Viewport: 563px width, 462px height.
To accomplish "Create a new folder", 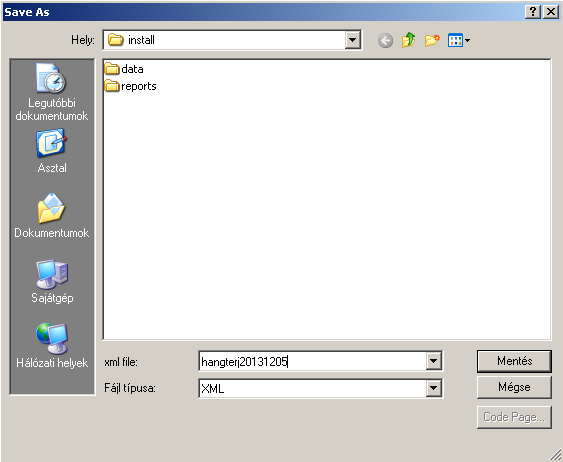I will pyautogui.click(x=432, y=40).
